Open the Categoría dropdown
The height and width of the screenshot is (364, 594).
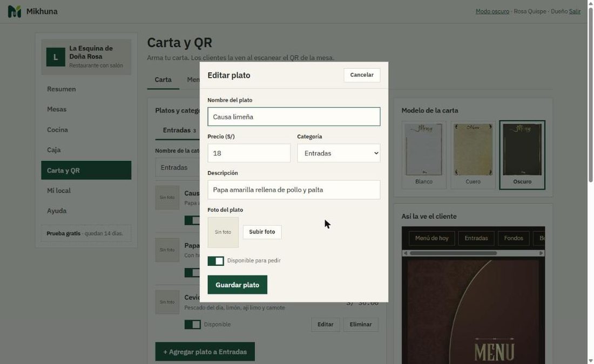pos(339,153)
